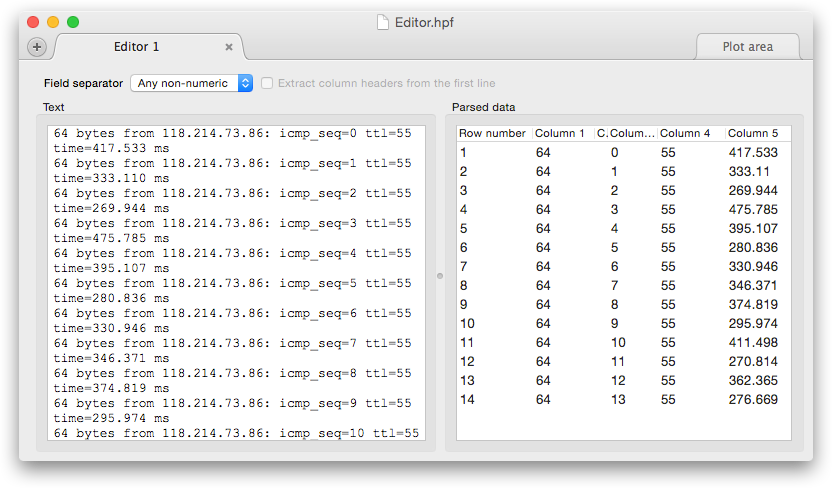The width and height of the screenshot is (832, 488).
Task: Click the split-view divider handle dot
Action: pyautogui.click(x=440, y=275)
